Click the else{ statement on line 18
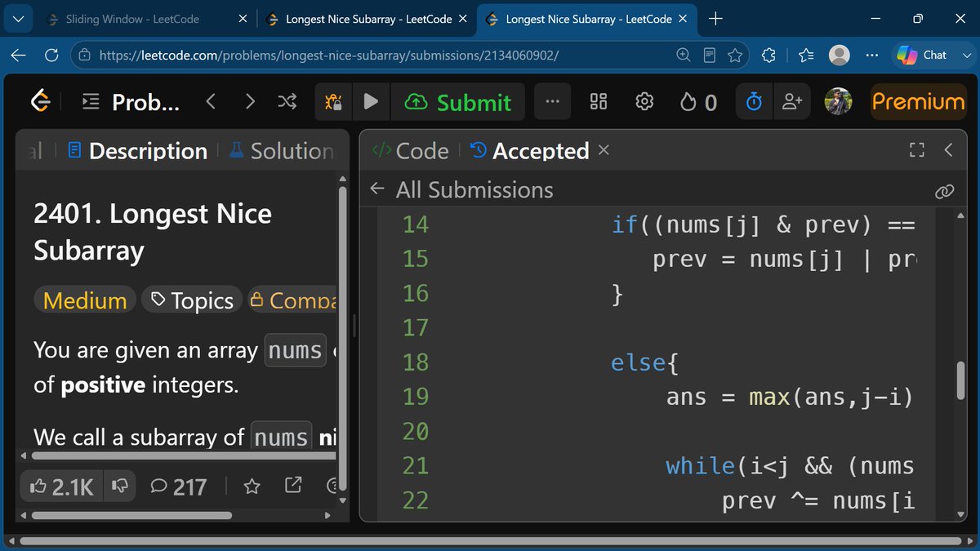This screenshot has width=980, height=551. 645,362
